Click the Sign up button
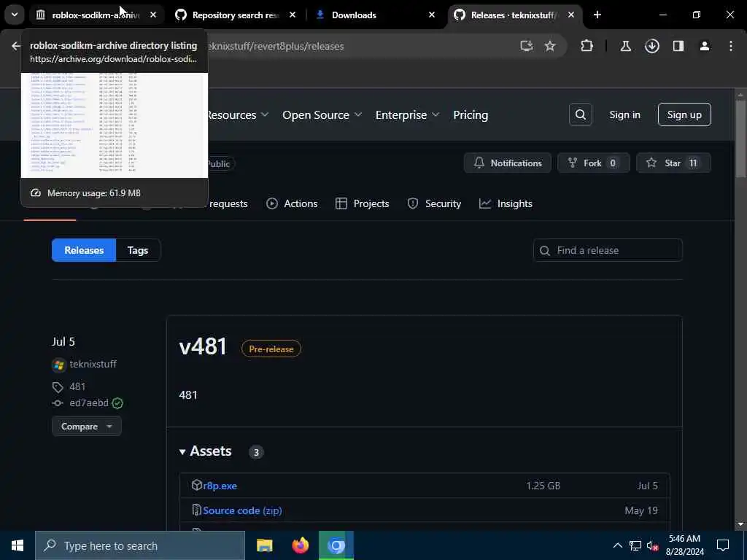The image size is (747, 560). click(x=684, y=114)
